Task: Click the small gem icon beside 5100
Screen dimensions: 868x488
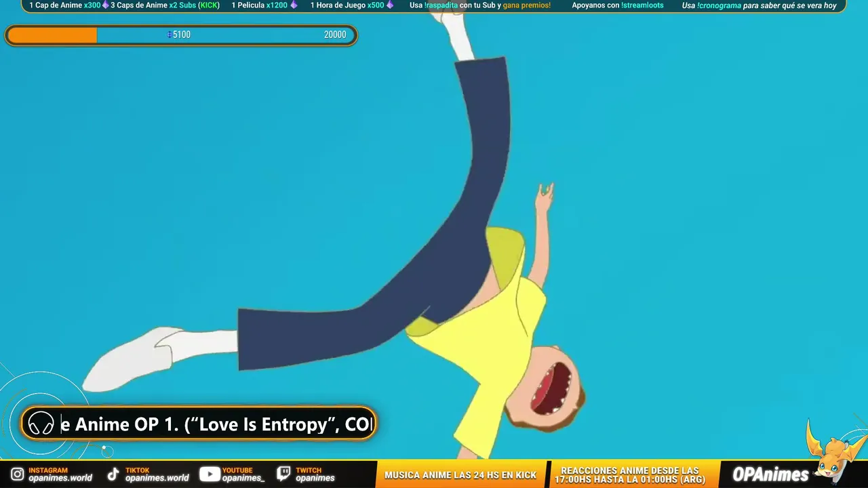Action: tap(170, 35)
